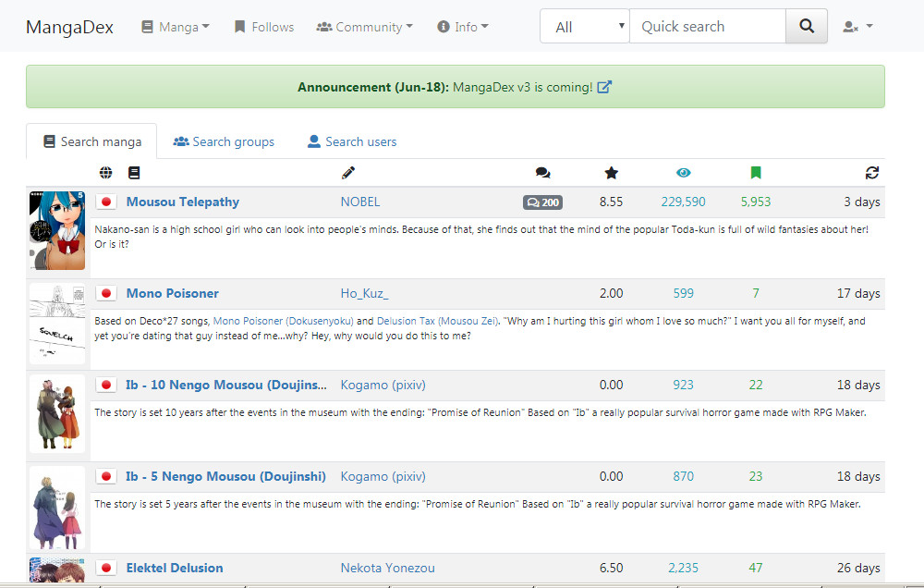Click the 5,953 follows count
The image size is (924, 588).
[756, 202]
